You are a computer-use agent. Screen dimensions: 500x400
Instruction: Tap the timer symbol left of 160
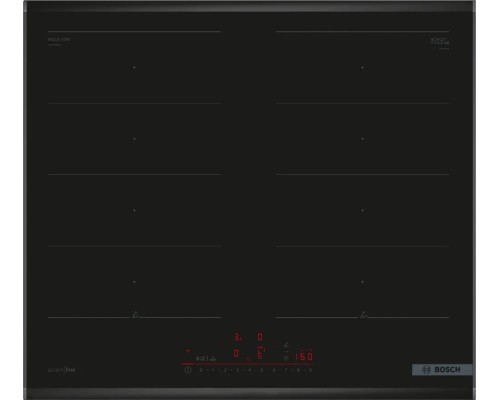click(286, 358)
